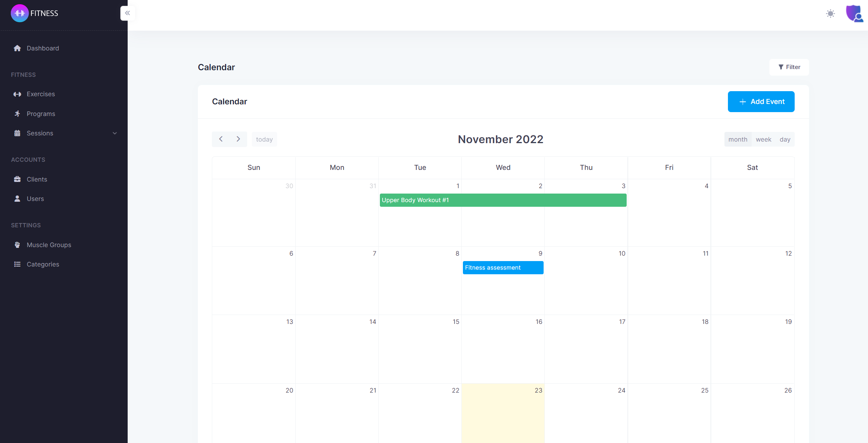Open the Fitness assessment event
Image resolution: width=868 pixels, height=443 pixels.
point(503,268)
